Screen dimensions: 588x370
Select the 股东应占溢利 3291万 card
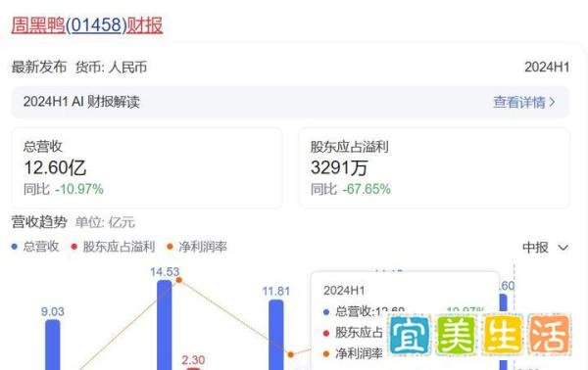(434, 167)
